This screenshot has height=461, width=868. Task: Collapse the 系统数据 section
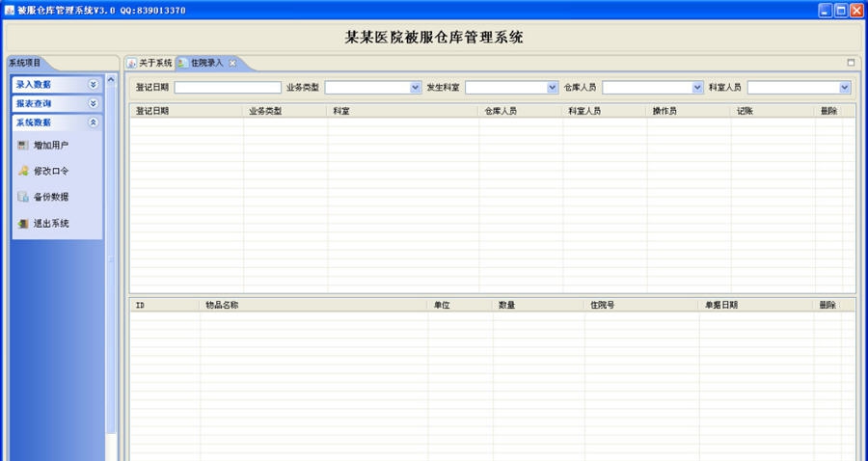93,122
